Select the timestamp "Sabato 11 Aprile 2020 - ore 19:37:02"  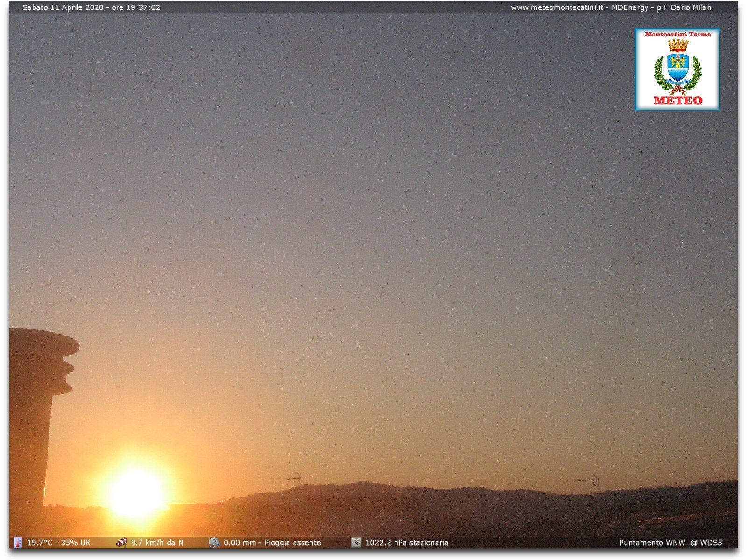[92, 7]
